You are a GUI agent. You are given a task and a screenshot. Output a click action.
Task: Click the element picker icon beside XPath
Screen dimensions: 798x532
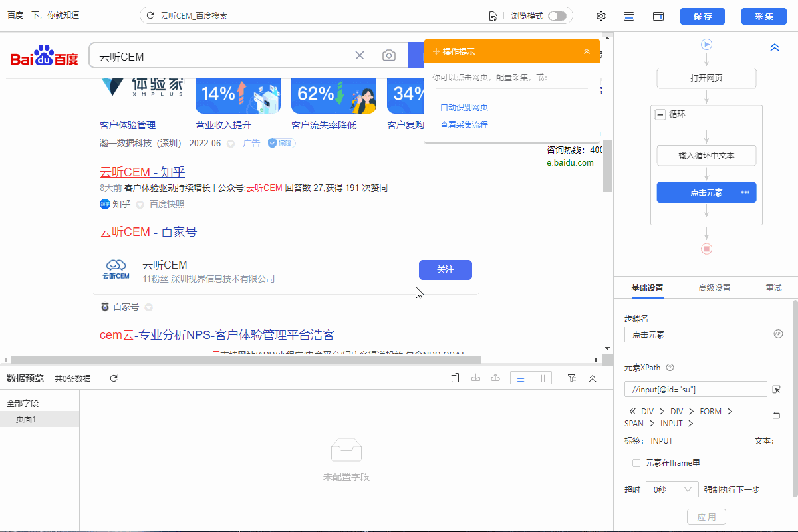coord(777,389)
